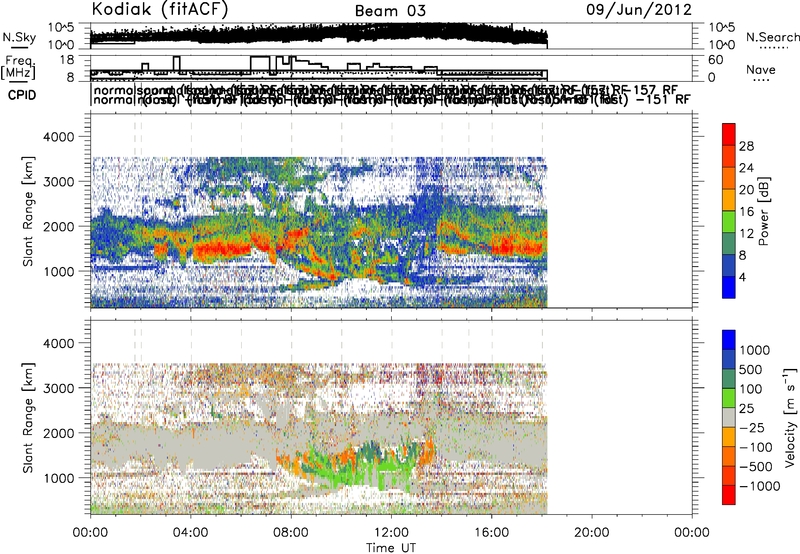Click the 'Time UT' axis title
The height and width of the screenshot is (554, 800).
[x=391, y=548]
